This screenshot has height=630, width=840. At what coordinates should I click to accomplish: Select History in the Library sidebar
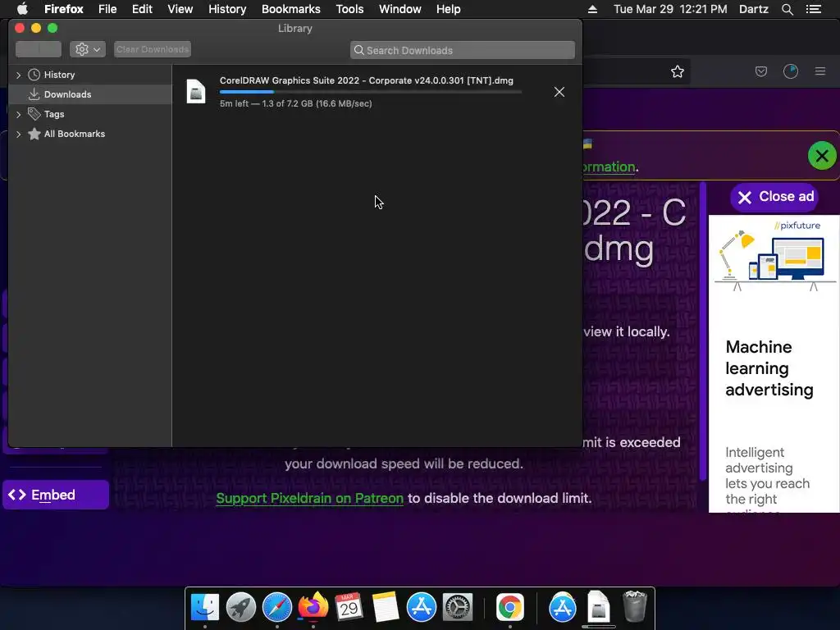pyautogui.click(x=59, y=75)
